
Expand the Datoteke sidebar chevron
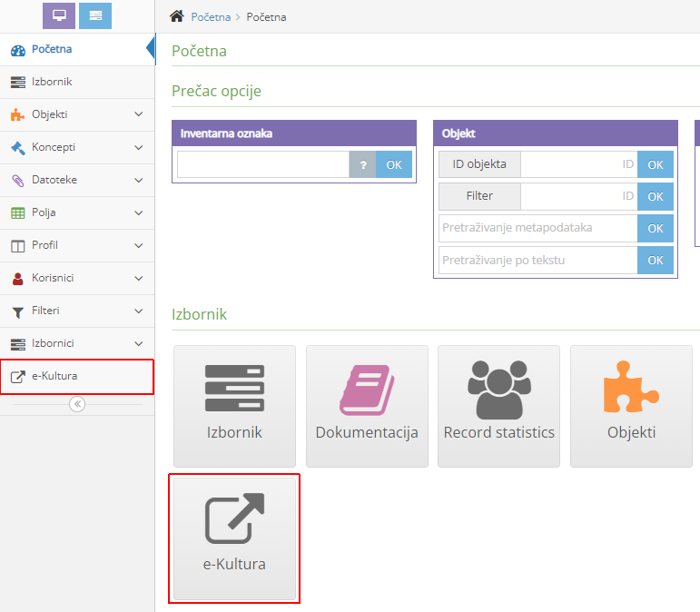tap(139, 180)
